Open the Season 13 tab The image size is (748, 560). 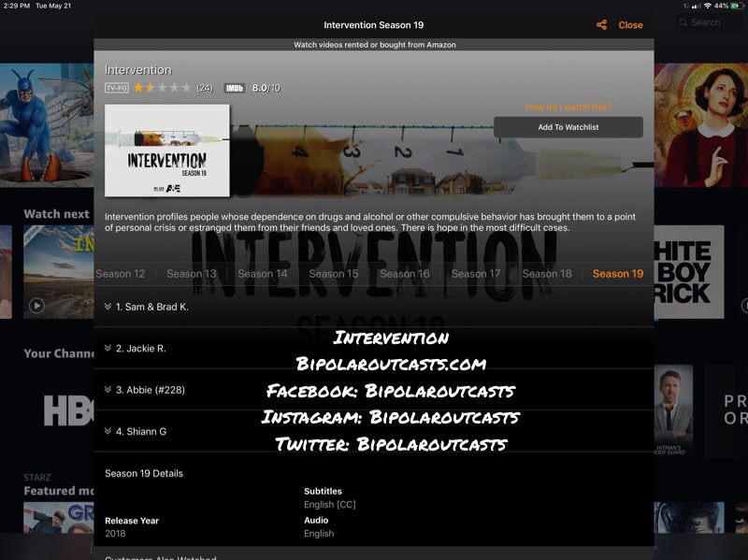(192, 274)
